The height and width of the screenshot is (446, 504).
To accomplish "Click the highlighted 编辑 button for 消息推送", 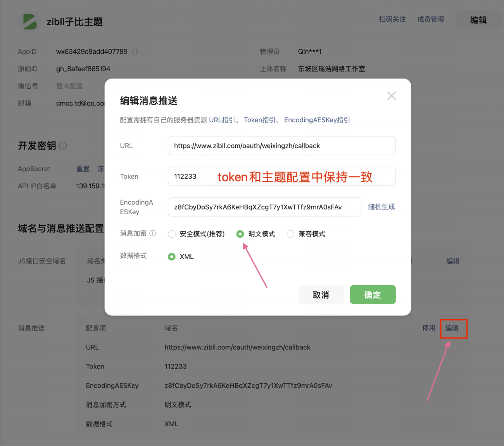I will click(x=453, y=328).
